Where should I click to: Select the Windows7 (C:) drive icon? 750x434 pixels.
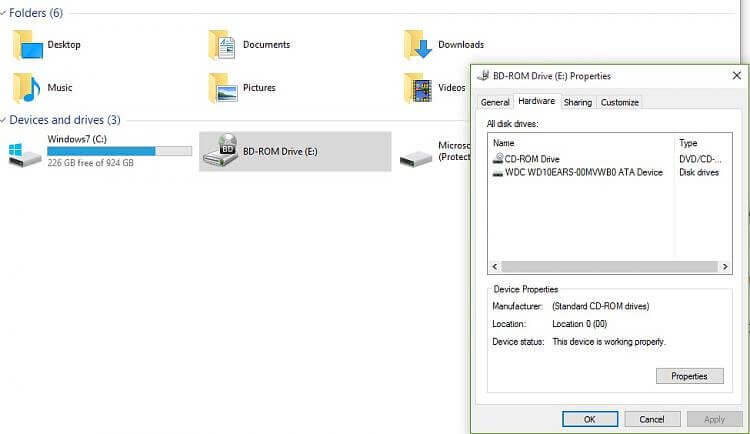pos(24,154)
